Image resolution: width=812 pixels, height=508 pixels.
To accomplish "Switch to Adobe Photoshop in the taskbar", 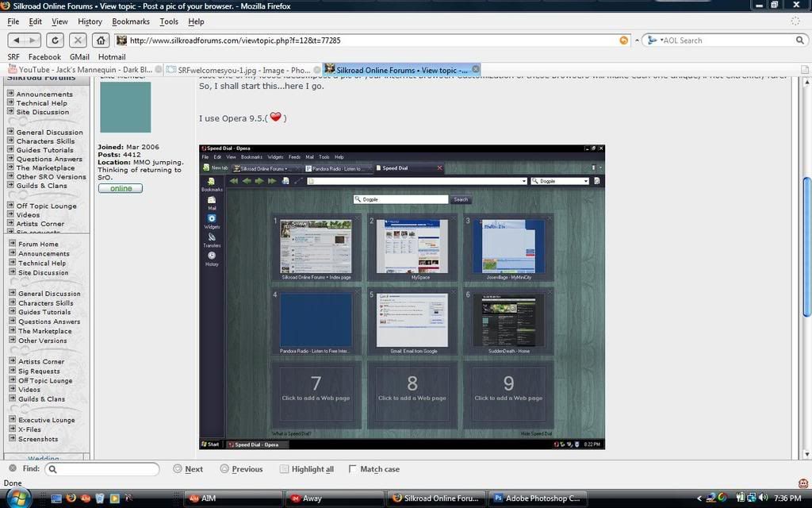I will 537,498.
